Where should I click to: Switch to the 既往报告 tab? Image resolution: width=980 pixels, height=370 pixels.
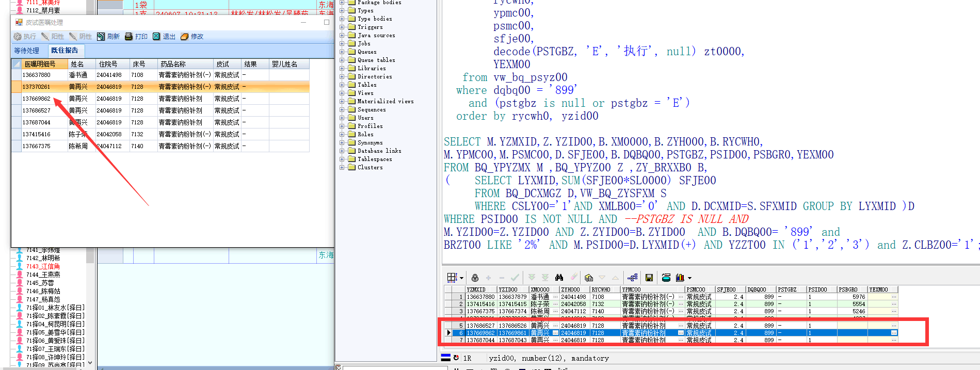coord(65,51)
